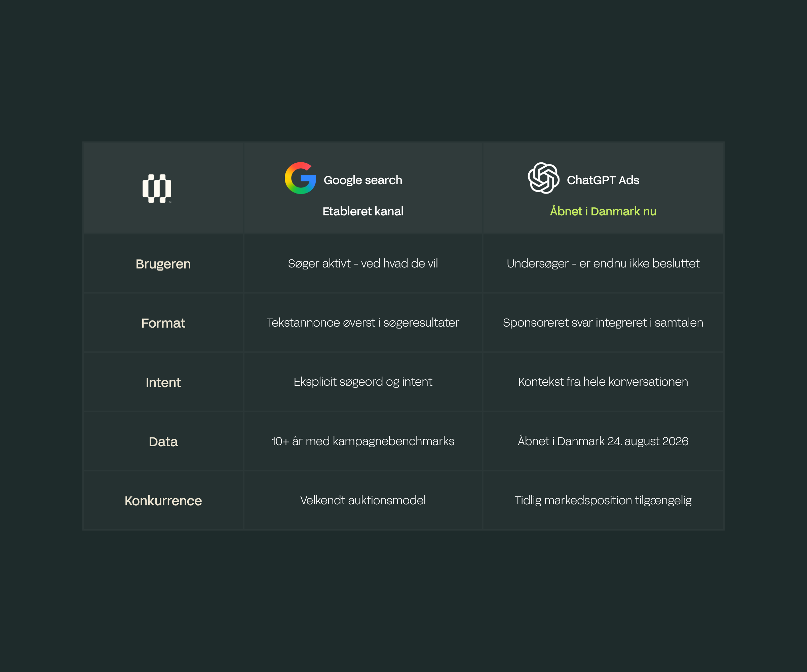The height and width of the screenshot is (672, 807).
Task: Click the white brand logo in header
Action: point(157,188)
